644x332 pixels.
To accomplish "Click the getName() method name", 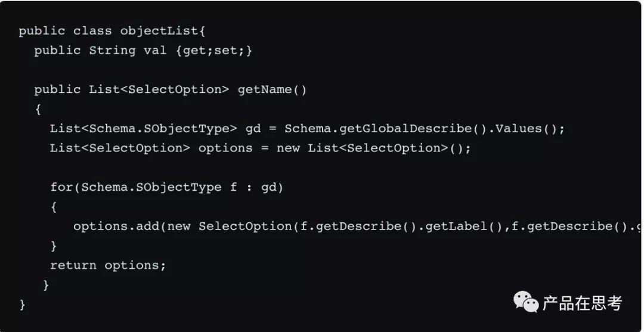I will click(272, 89).
